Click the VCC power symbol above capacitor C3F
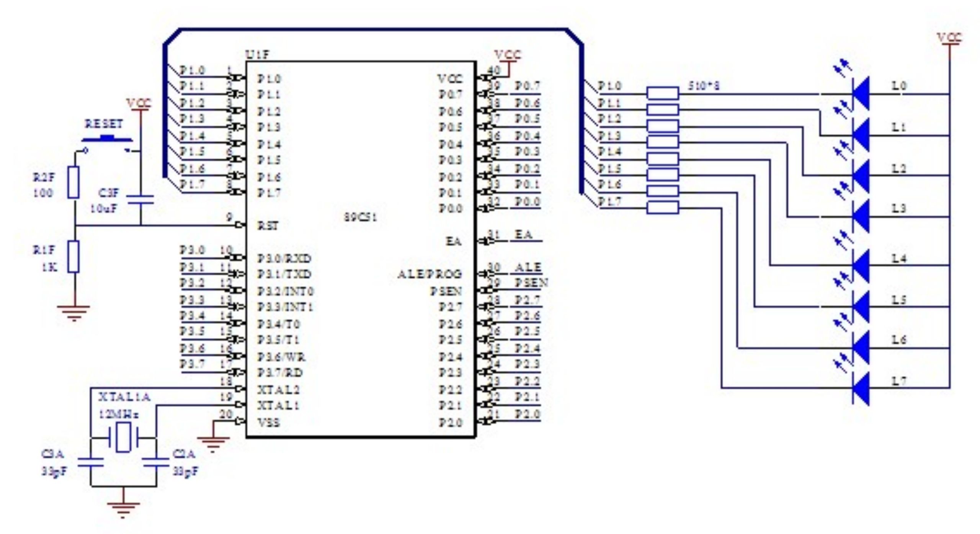The width and height of the screenshot is (980, 534). click(140, 104)
